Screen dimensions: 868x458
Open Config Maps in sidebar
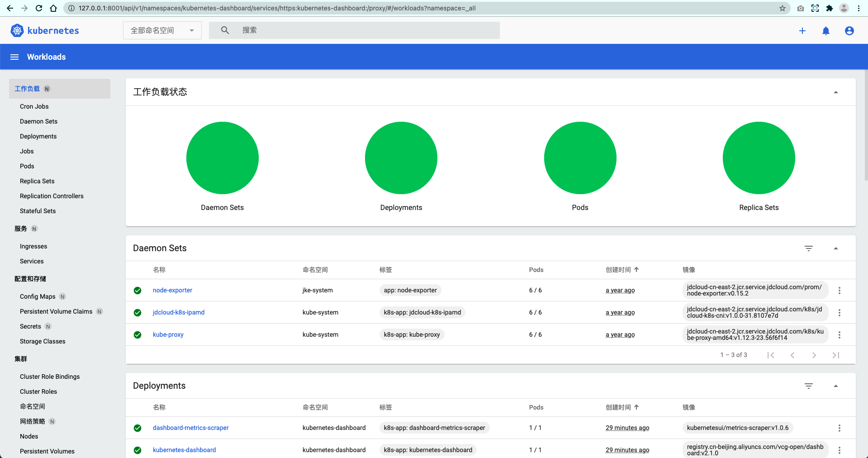click(x=38, y=296)
